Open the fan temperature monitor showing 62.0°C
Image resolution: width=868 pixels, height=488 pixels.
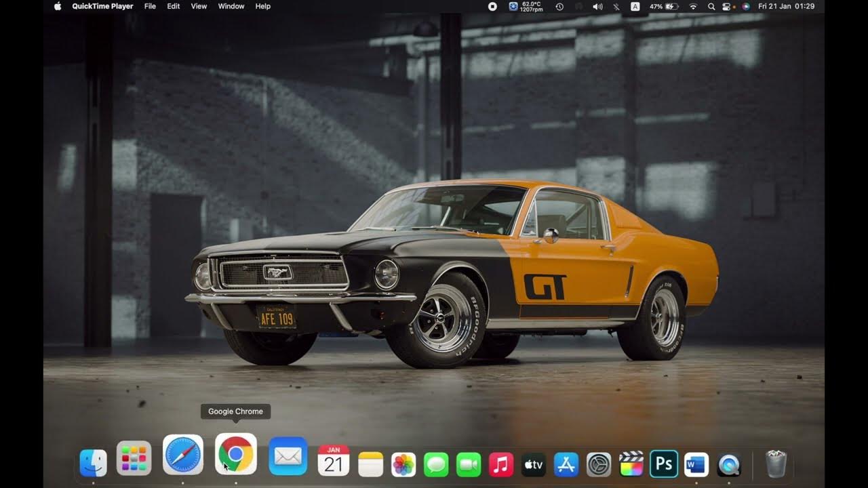click(x=526, y=6)
